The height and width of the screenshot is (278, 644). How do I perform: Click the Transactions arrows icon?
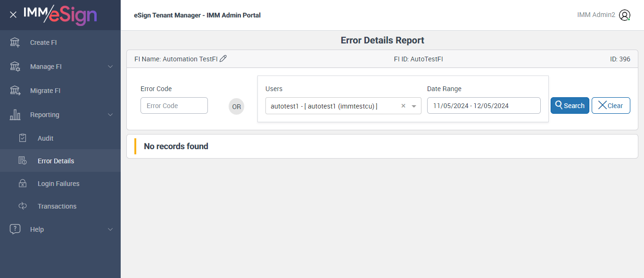(23, 206)
